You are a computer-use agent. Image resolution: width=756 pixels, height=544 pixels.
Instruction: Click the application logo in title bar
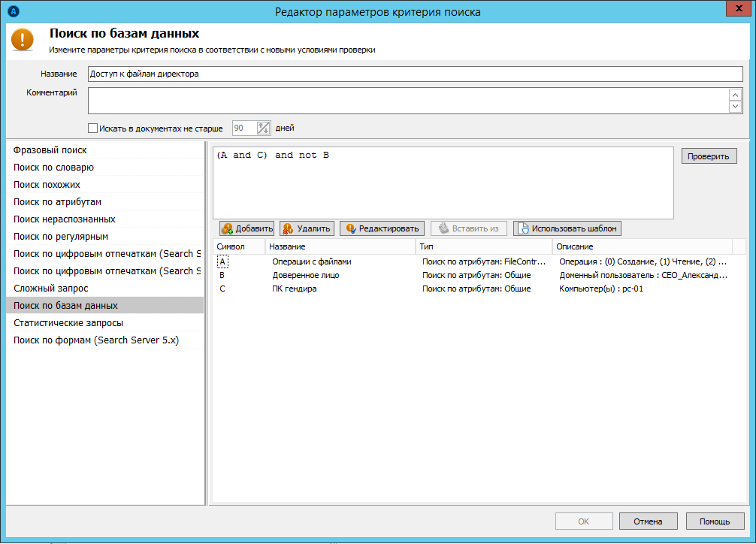click(12, 11)
